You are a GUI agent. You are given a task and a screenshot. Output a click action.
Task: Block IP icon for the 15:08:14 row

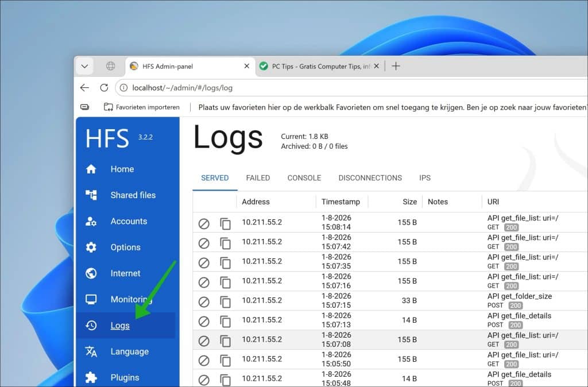pyautogui.click(x=204, y=224)
